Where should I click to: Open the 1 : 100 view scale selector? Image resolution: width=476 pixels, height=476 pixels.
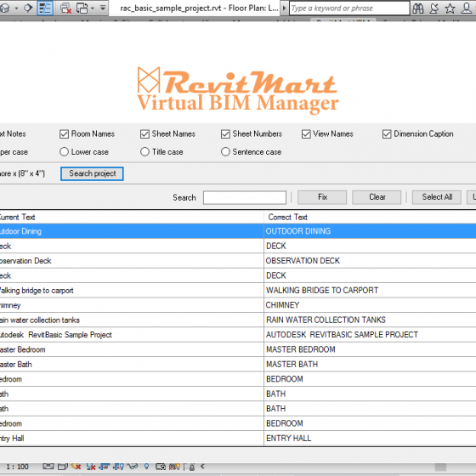(x=17, y=467)
